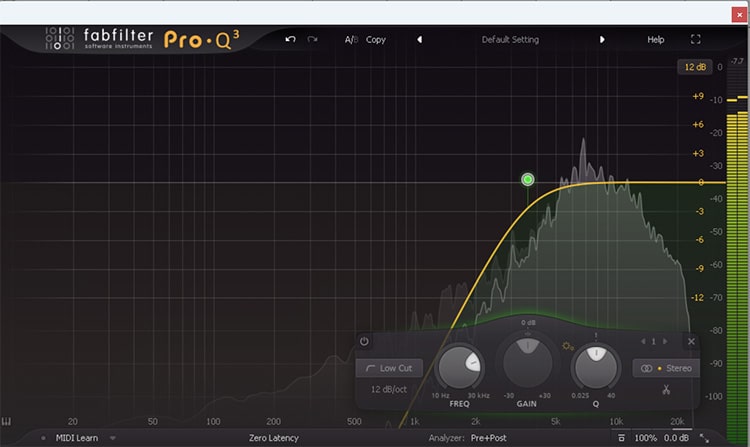Toggle the global bypass icon
Viewport: 750px width, 447px height.
click(x=621, y=438)
